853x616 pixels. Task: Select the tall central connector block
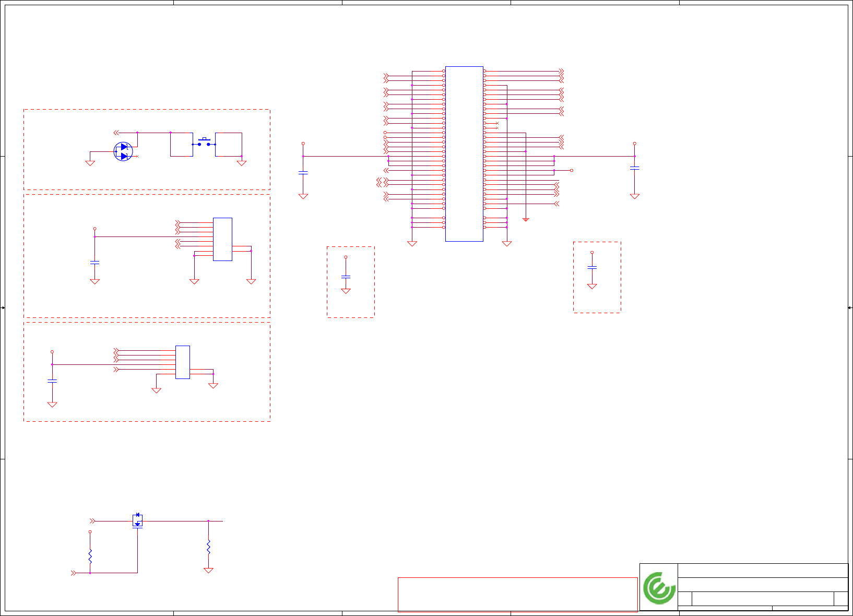pyautogui.click(x=464, y=154)
